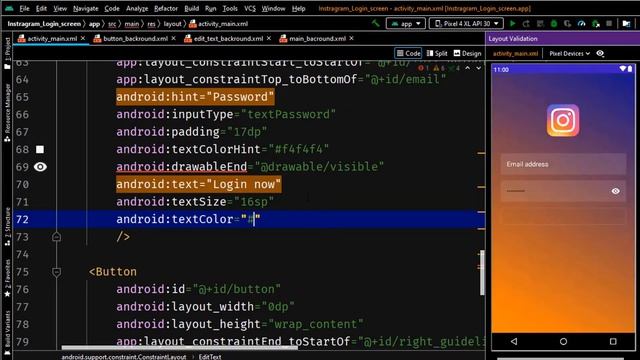Tap the Home circle in device preview
This screenshot has height=360, width=640.
tap(563, 341)
